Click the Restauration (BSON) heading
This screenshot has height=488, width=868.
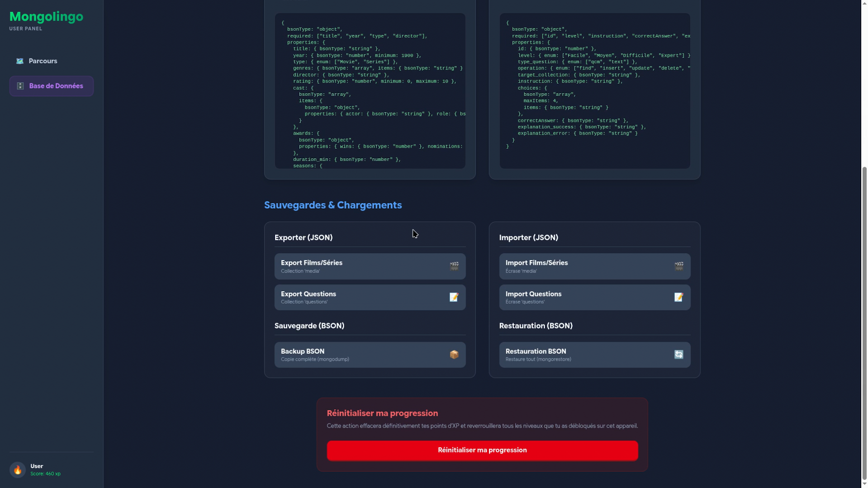(x=536, y=326)
